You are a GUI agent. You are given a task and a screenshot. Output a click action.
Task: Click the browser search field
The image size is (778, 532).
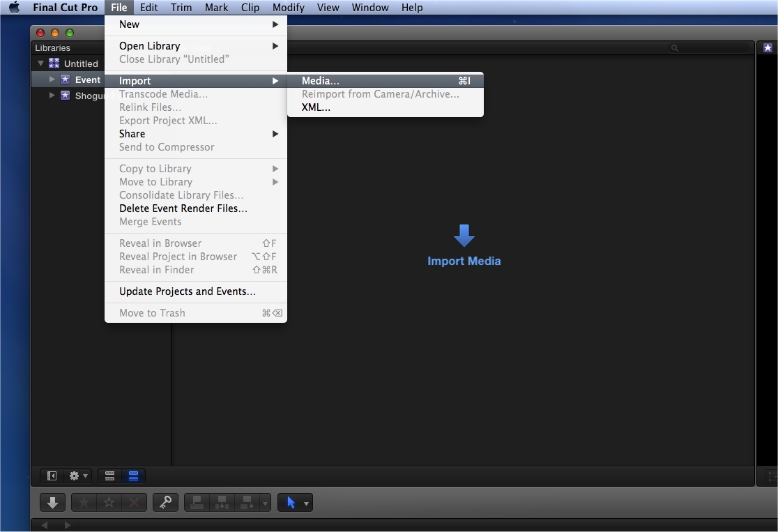(x=711, y=48)
